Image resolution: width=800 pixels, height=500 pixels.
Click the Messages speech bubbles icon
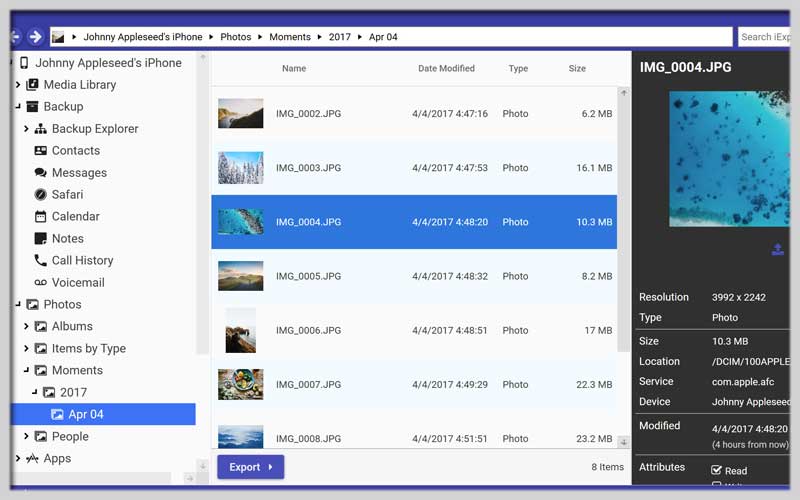click(x=40, y=172)
